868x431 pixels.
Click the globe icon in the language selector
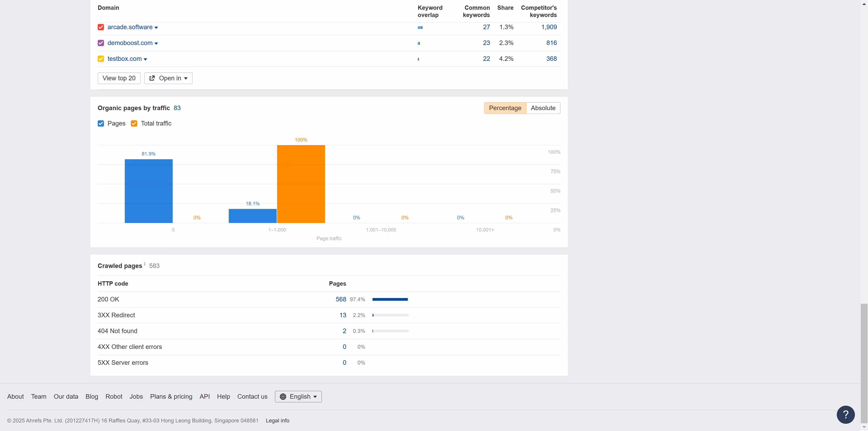click(283, 397)
